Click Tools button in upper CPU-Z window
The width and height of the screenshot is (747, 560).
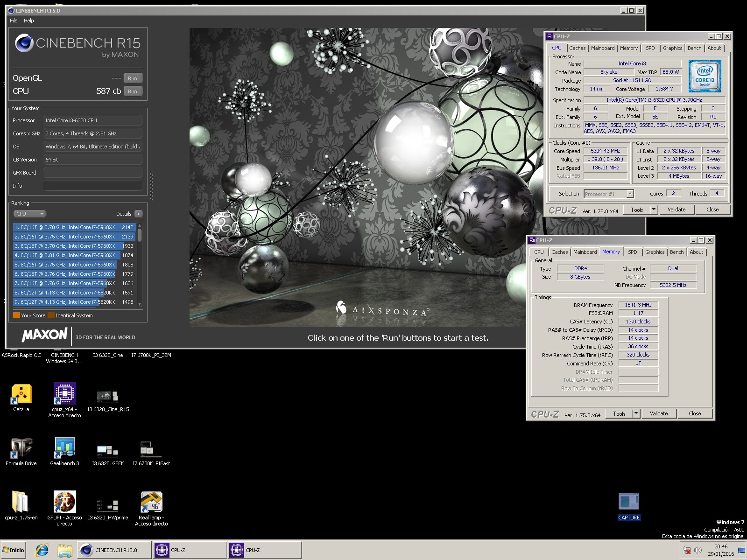point(637,210)
